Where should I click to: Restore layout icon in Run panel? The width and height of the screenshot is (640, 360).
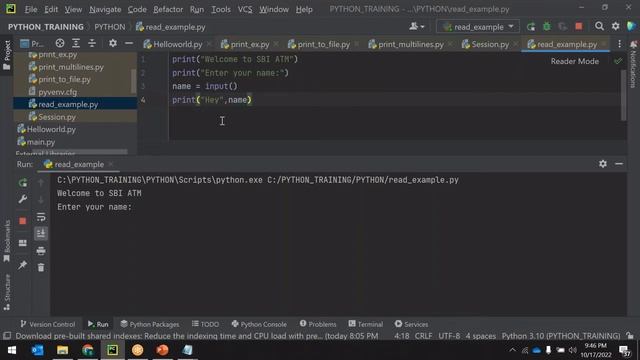point(23,243)
